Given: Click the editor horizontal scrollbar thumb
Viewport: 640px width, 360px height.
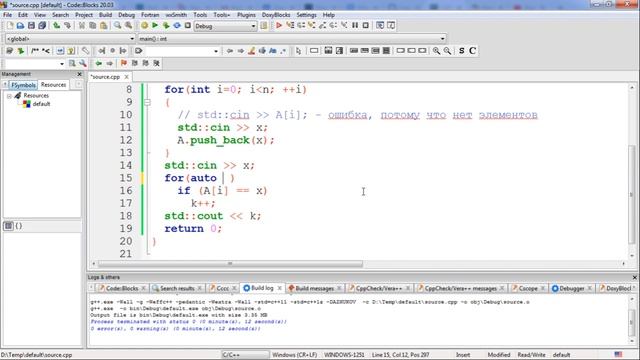Looking at the screenshot, I should point(230,264).
